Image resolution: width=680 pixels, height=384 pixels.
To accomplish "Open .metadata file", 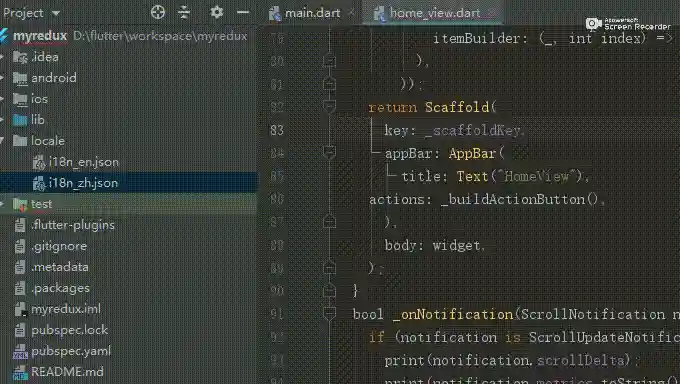I will pos(60,267).
